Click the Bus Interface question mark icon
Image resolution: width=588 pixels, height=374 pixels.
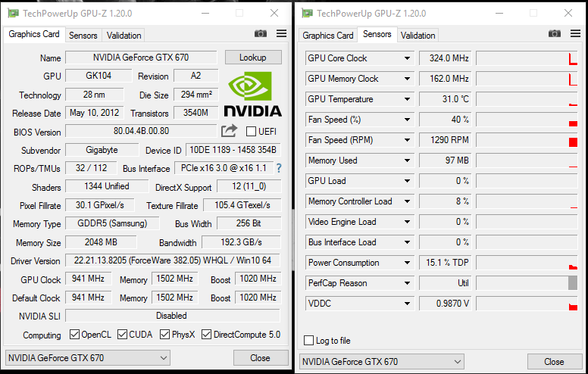[278, 168]
